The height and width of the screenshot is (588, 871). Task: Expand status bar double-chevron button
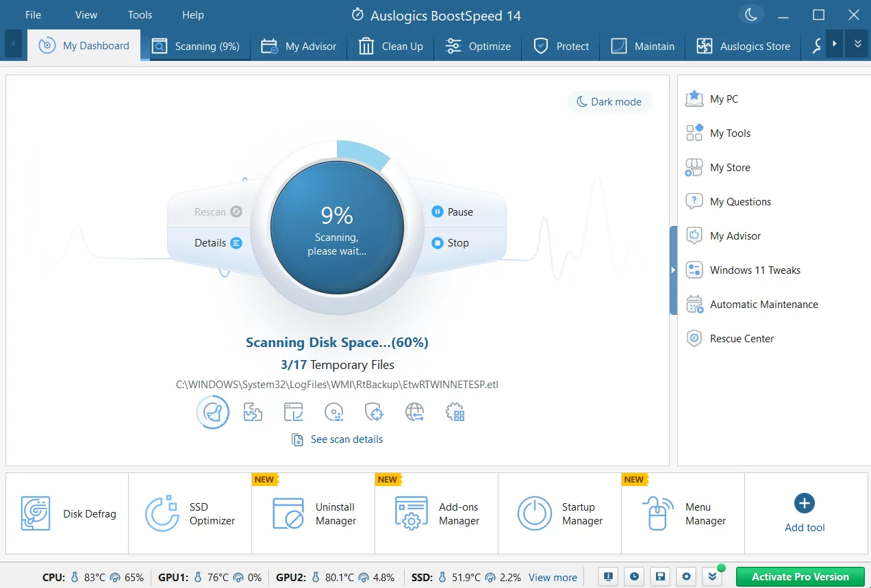coord(713,577)
